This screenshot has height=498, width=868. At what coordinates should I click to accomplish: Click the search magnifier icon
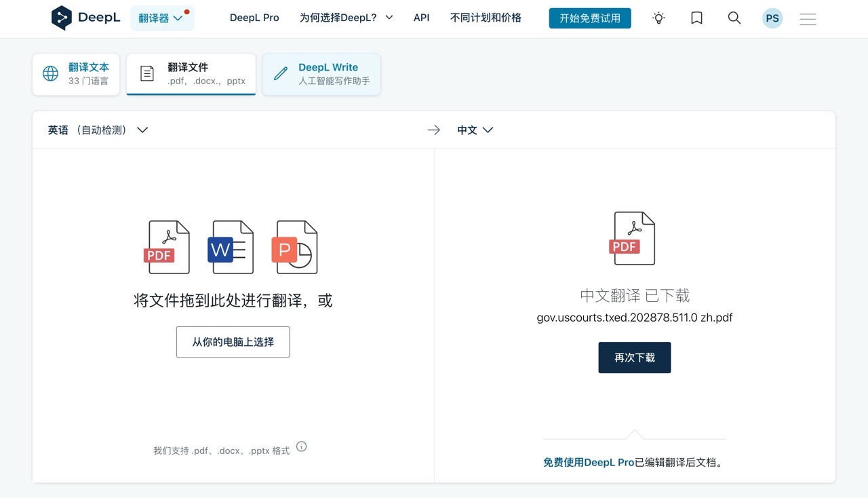pos(734,18)
